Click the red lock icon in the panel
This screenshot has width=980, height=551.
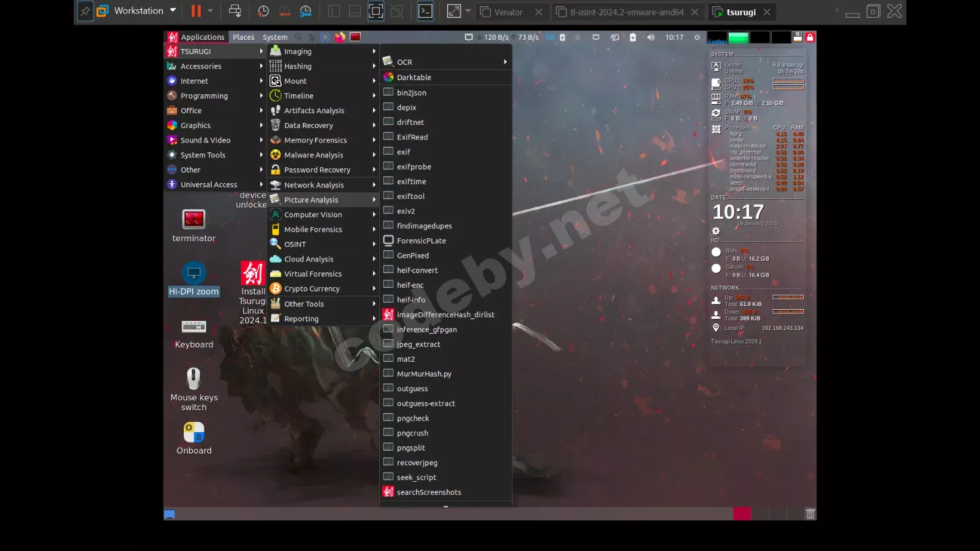(810, 37)
